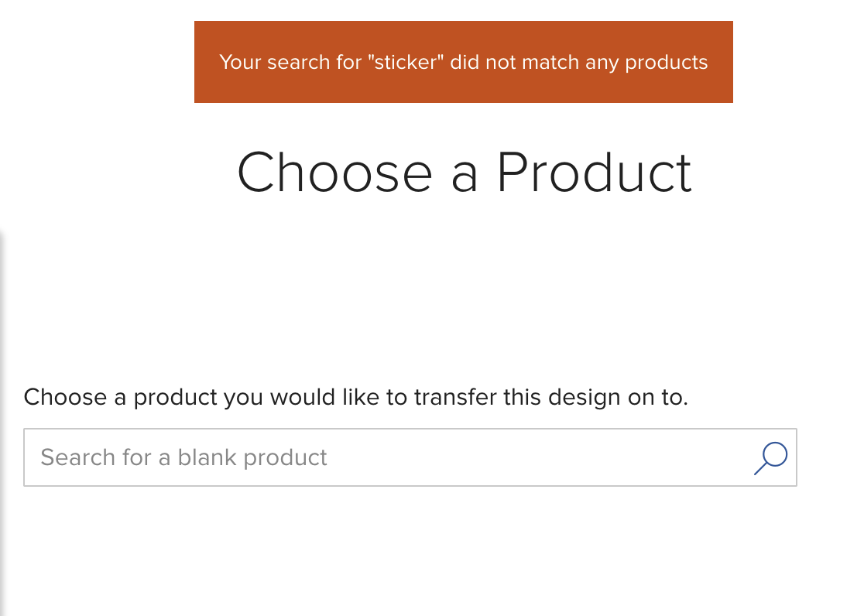Click the word "Product" in the page title
The width and height of the screenshot is (864, 616).
click(594, 173)
